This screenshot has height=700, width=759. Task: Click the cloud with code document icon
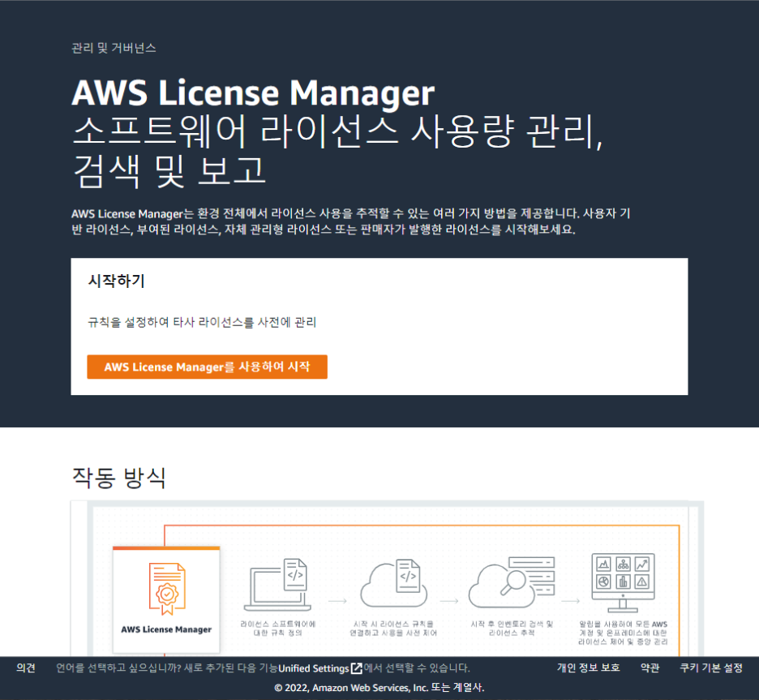pos(393,583)
